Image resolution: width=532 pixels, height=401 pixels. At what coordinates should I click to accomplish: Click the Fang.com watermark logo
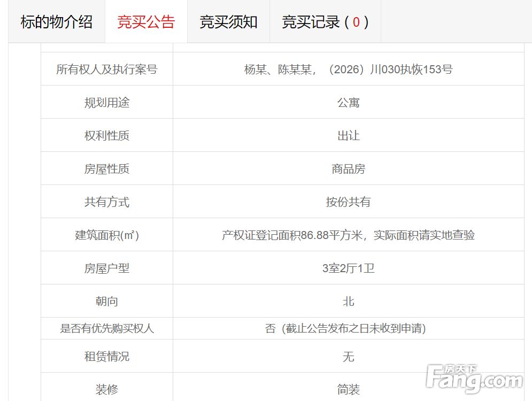(x=474, y=378)
